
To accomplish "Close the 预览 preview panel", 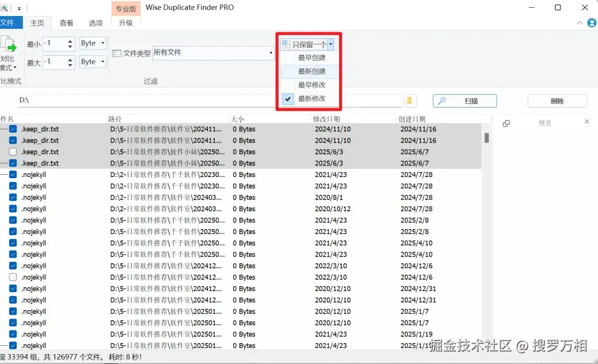I will 586,122.
